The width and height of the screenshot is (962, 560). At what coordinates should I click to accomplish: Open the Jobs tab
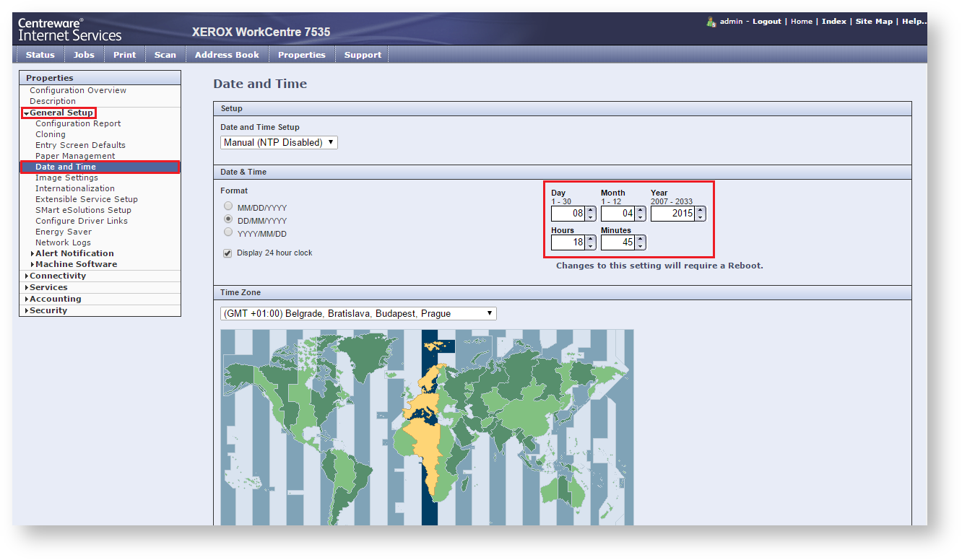[84, 55]
